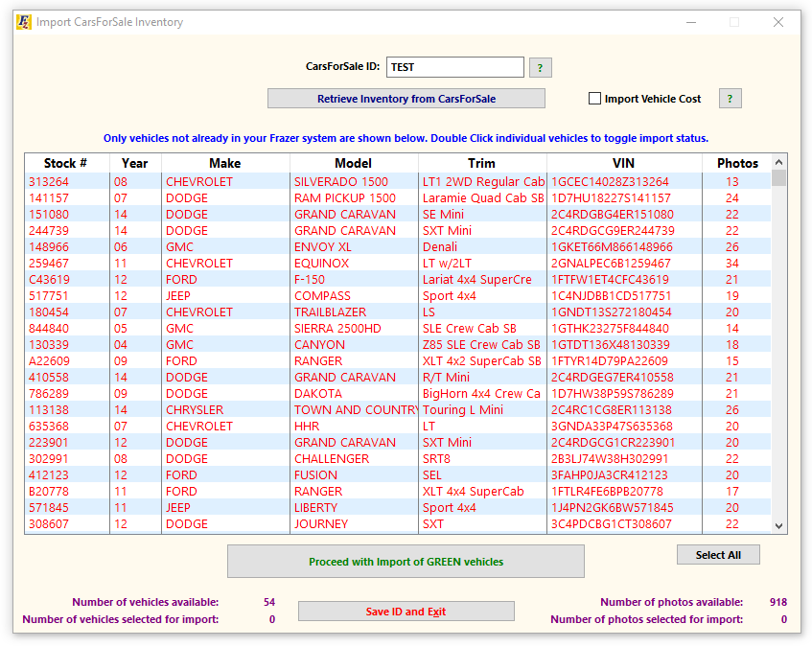Click photo count 13 for SILVERADO 1500
The width and height of the screenshot is (812, 647).
pyautogui.click(x=731, y=182)
